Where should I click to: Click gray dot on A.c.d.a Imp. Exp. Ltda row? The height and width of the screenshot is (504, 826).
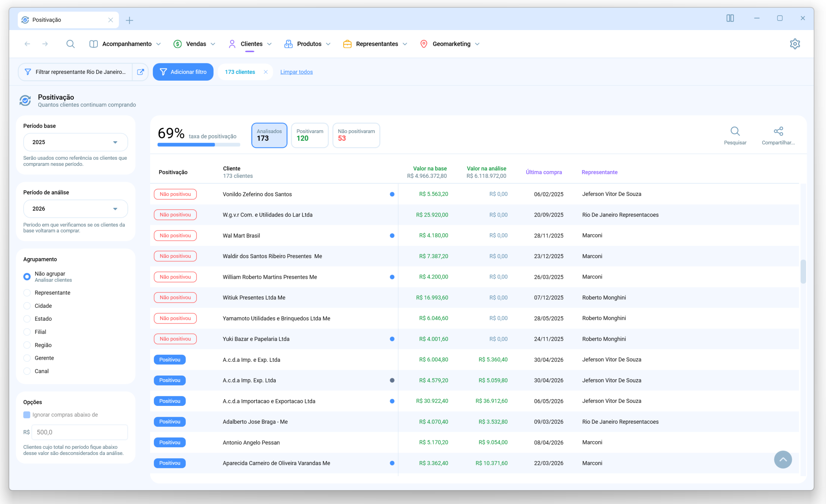click(392, 380)
